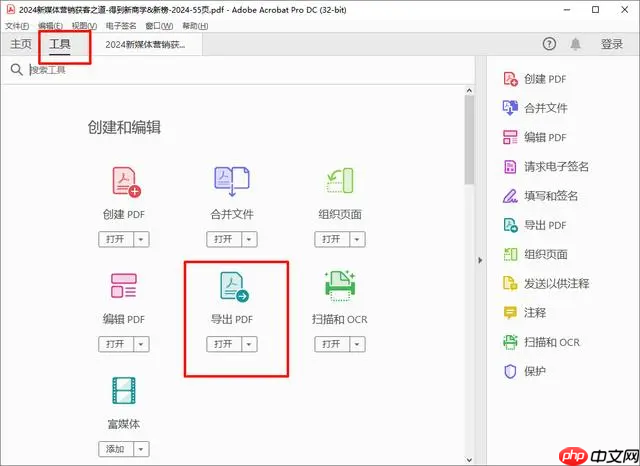
Task: Open the 视图(V) menu
Action: [x=84, y=26]
